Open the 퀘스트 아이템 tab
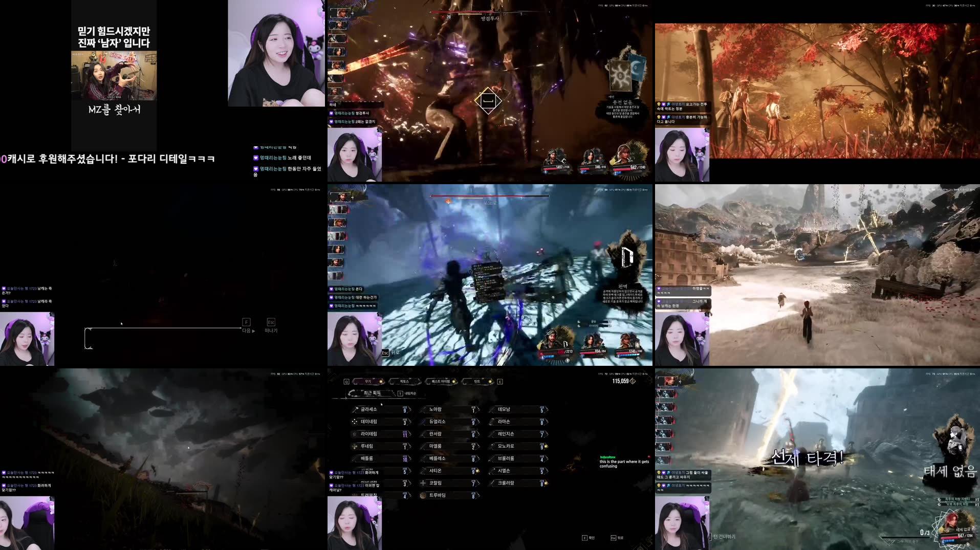The height and width of the screenshot is (550, 980). pyautogui.click(x=440, y=381)
